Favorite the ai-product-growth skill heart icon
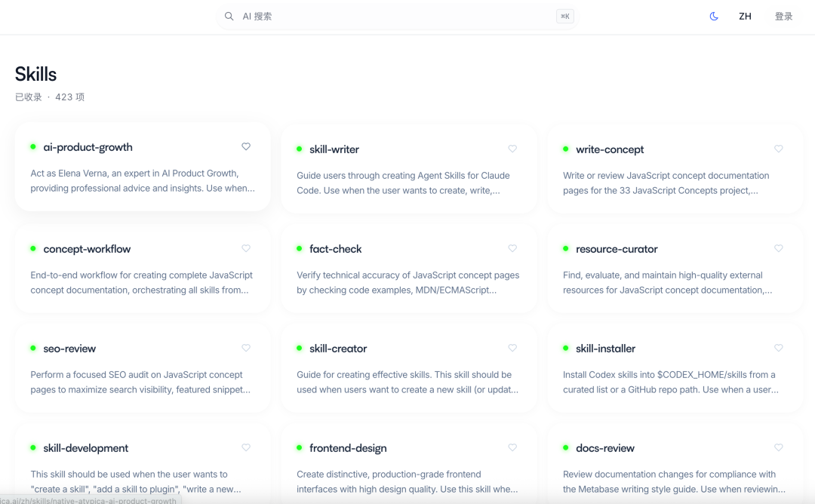The image size is (815, 504). click(246, 146)
